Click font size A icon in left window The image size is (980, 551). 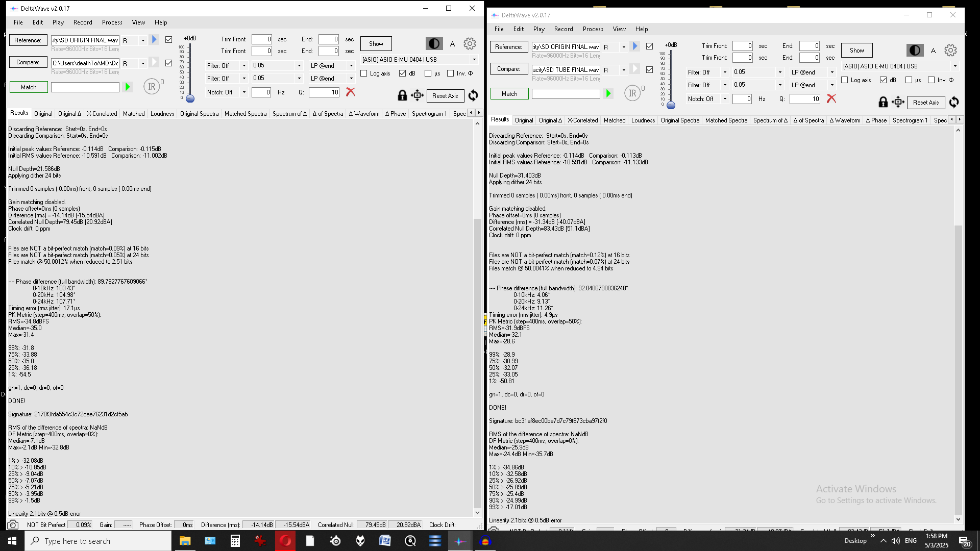tap(452, 44)
